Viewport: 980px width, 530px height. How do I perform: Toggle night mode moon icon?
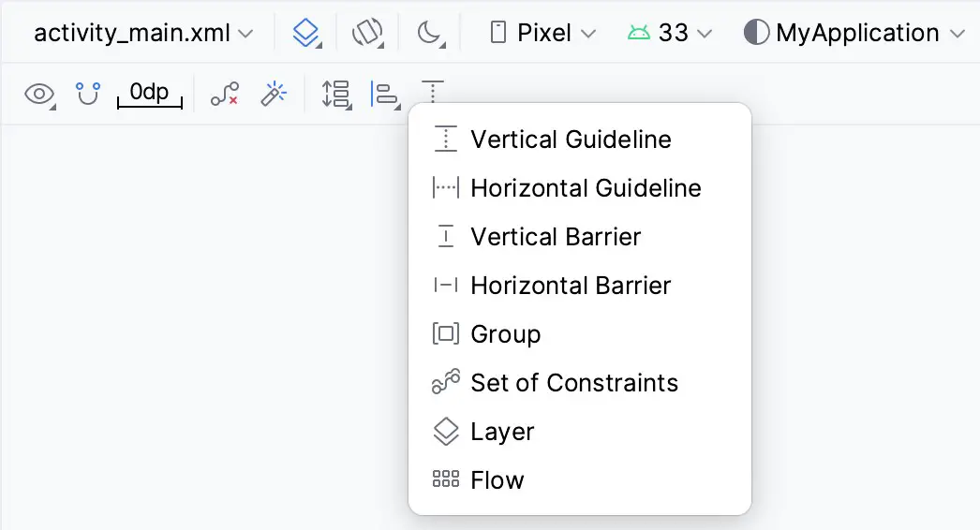click(x=431, y=33)
